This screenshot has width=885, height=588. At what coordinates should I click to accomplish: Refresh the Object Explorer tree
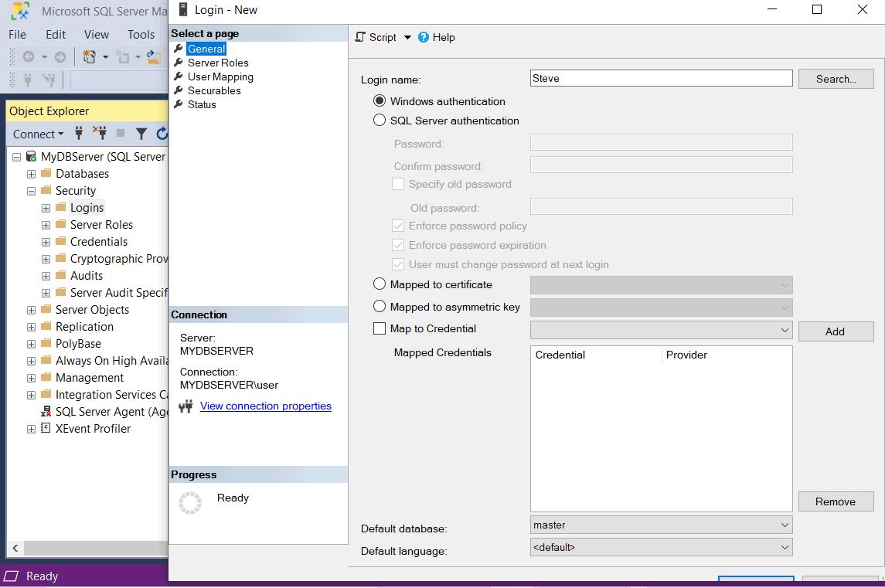[162, 134]
